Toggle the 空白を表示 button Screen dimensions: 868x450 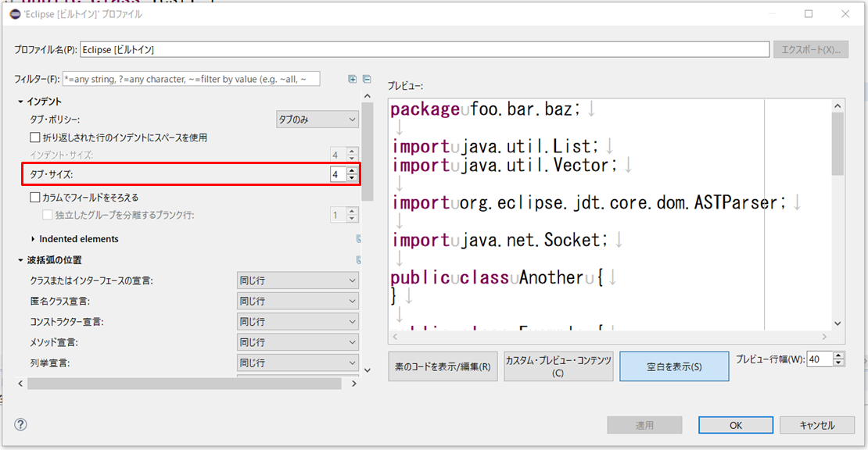pyautogui.click(x=674, y=366)
